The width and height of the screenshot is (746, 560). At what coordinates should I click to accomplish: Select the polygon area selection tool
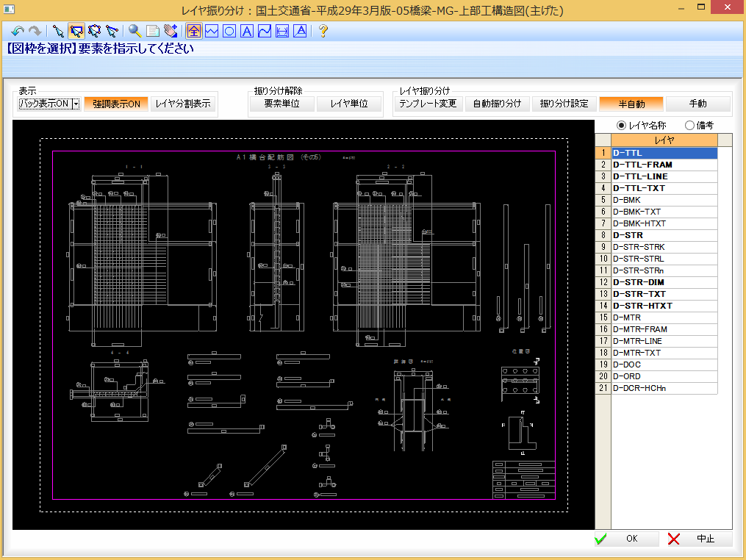tap(94, 32)
